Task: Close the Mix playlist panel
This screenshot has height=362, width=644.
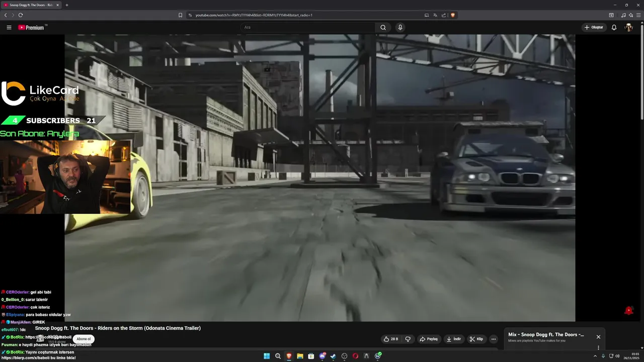Action: pos(598,337)
